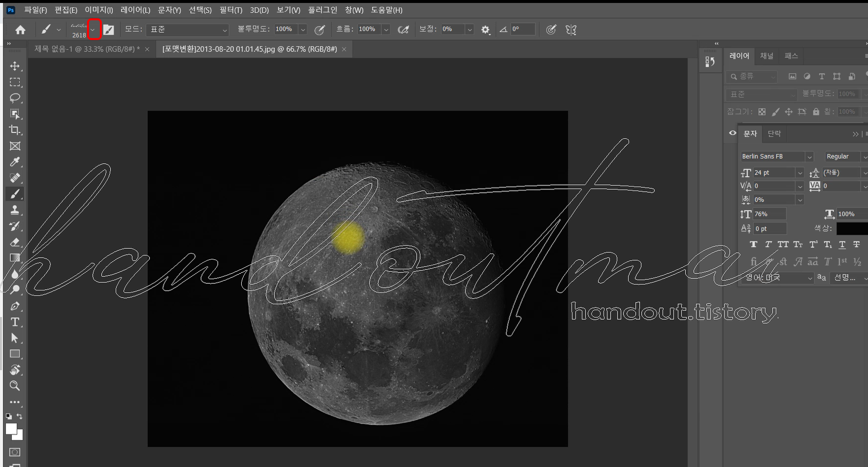Select the Dodge tool

pyautogui.click(x=15, y=290)
